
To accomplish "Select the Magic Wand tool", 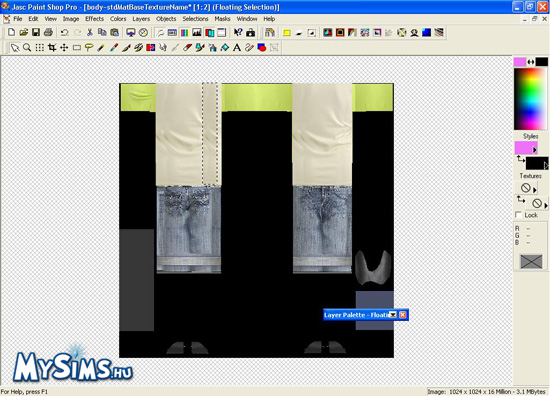I will [x=101, y=47].
